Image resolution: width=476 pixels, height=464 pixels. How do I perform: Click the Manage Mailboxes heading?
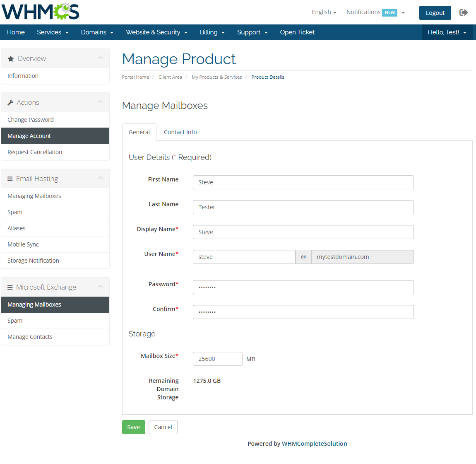click(165, 106)
